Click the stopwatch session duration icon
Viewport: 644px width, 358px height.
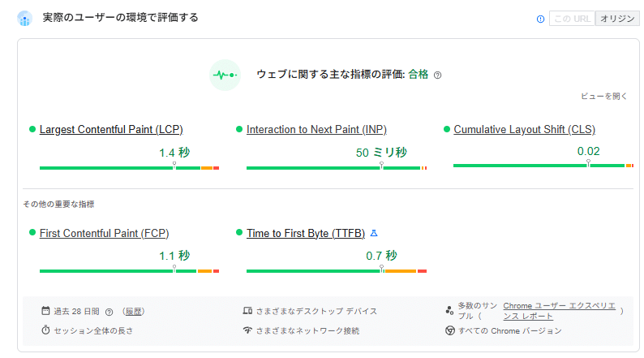tap(46, 330)
